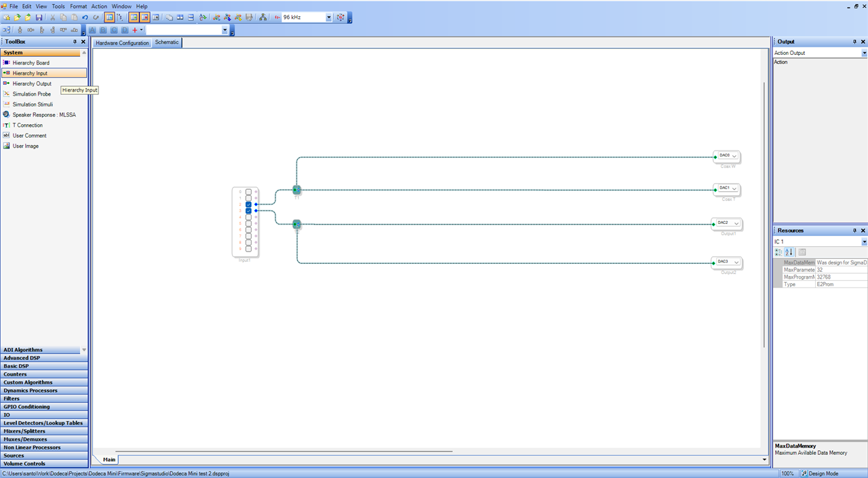Click the hierarchy network toolbar icon
This screenshot has width=868, height=478.
point(262,17)
